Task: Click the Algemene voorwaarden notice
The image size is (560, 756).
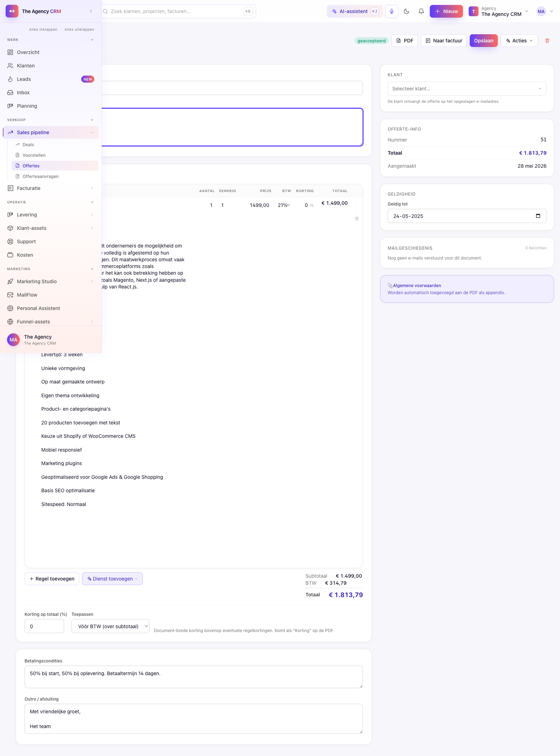Action: [467, 289]
